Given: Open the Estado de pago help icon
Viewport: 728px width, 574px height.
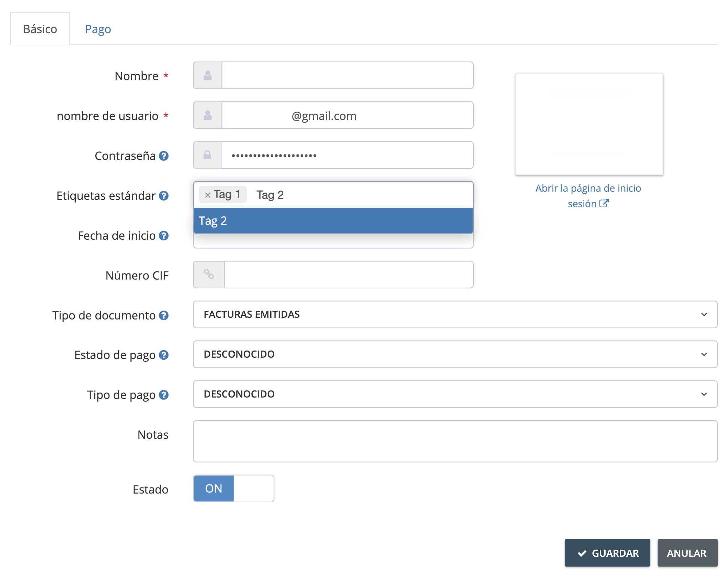Looking at the screenshot, I should [164, 355].
